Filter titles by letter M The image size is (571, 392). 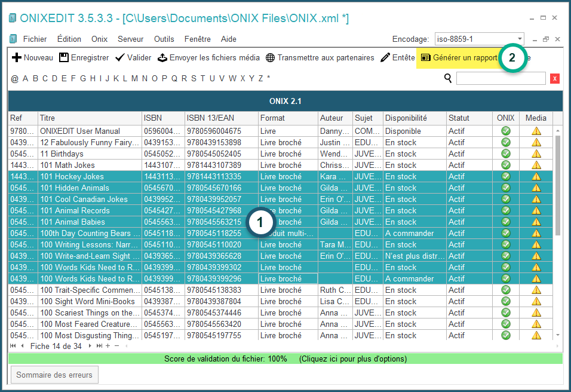point(135,78)
